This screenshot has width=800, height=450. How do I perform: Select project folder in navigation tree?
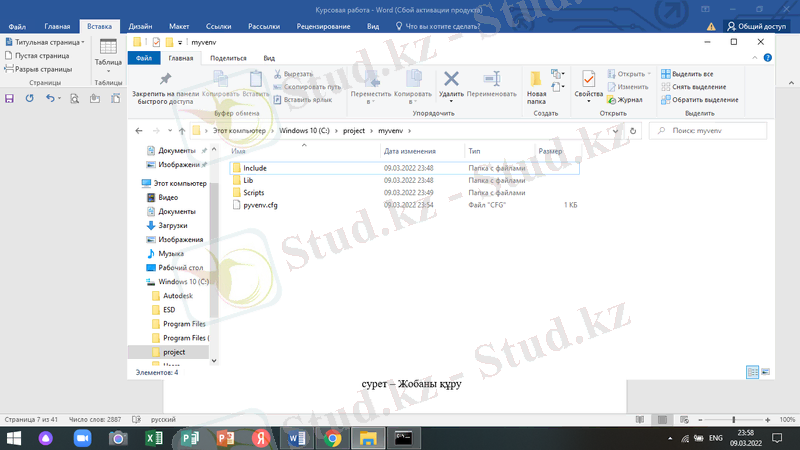tap(168, 352)
